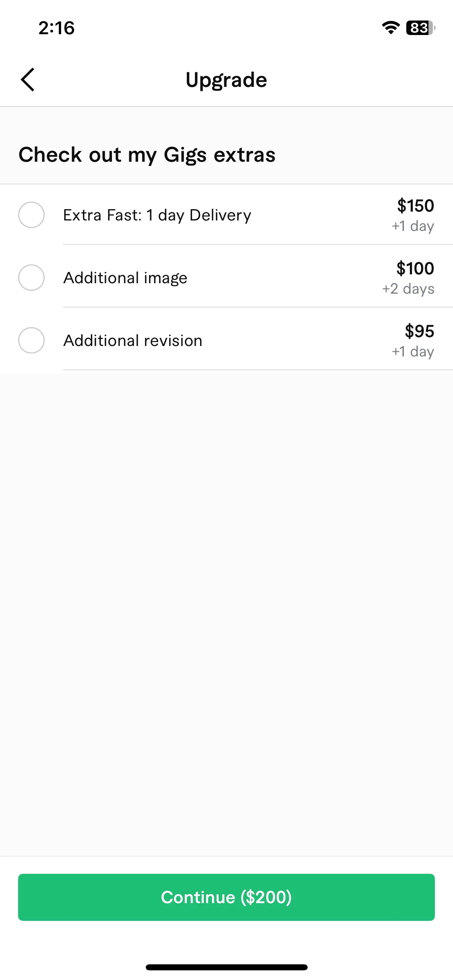
Task: Tap the +2 days delivery note
Action: pos(408,289)
